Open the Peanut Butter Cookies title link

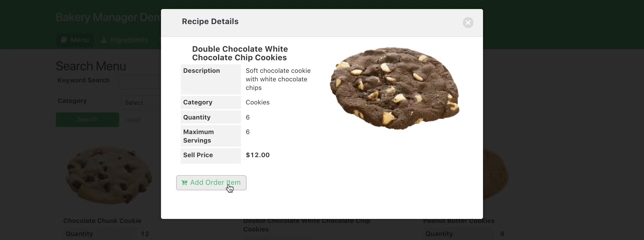[459, 221]
